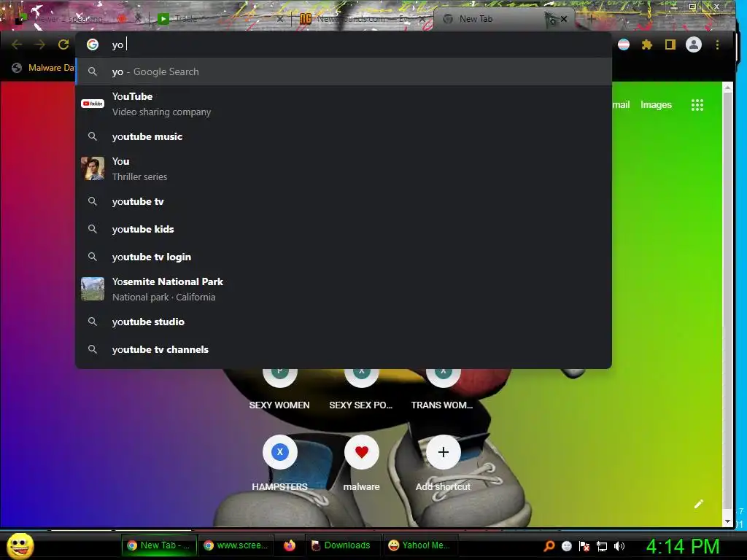
Task: Click the page scrollbar up arrow
Action: pyautogui.click(x=727, y=87)
